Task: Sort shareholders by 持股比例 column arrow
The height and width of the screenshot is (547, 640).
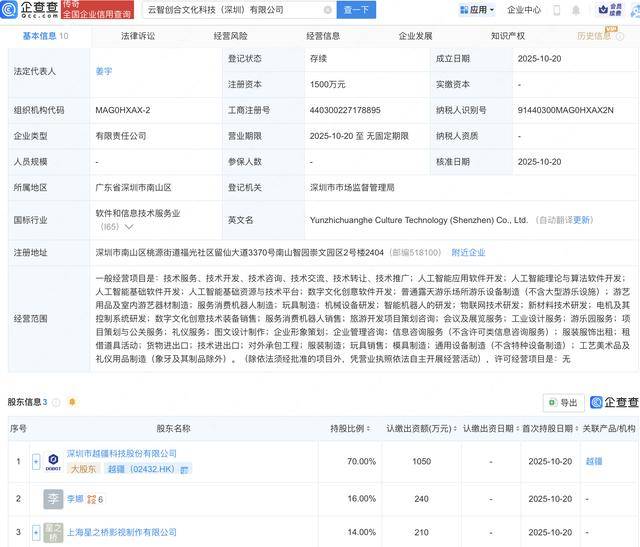Action: coord(368,429)
